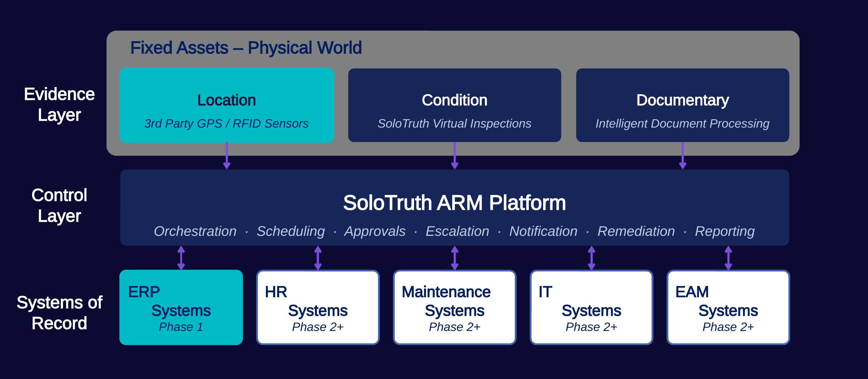The width and height of the screenshot is (868, 379).
Task: Click the word Scheduling
Action: coord(291,231)
